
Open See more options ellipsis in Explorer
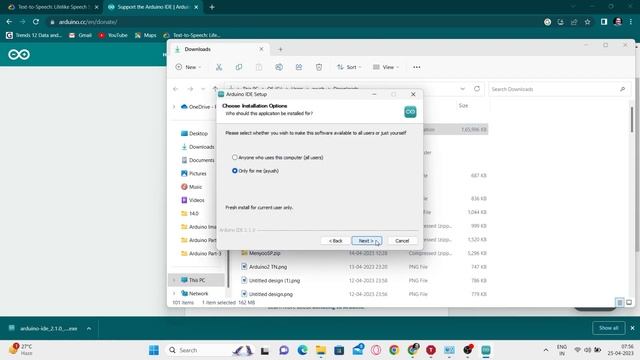pos(416,67)
